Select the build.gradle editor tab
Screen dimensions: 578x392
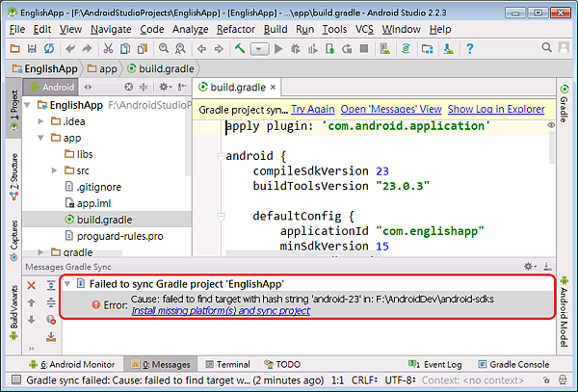tap(237, 88)
